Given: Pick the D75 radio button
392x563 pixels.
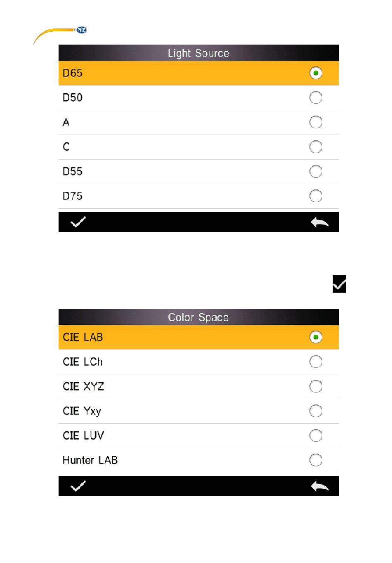Looking at the screenshot, I should pyautogui.click(x=316, y=196).
